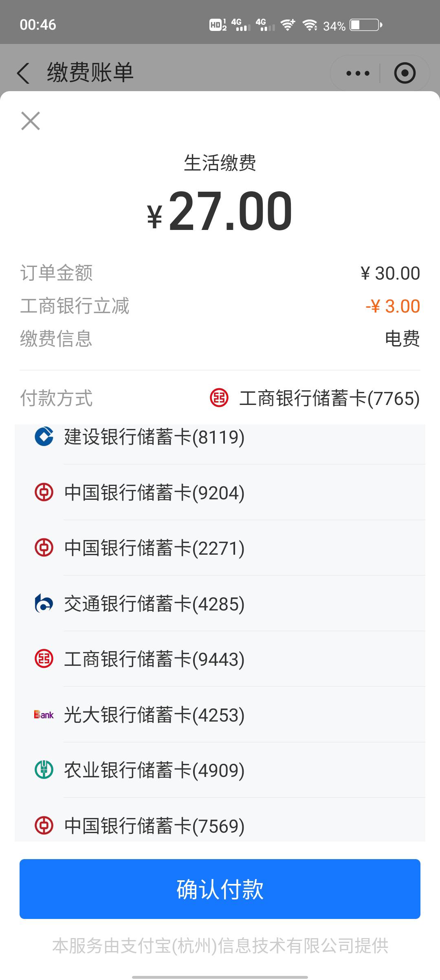This screenshot has width=440, height=980.
Task: Tap the mini program target circle icon
Action: coord(405,73)
